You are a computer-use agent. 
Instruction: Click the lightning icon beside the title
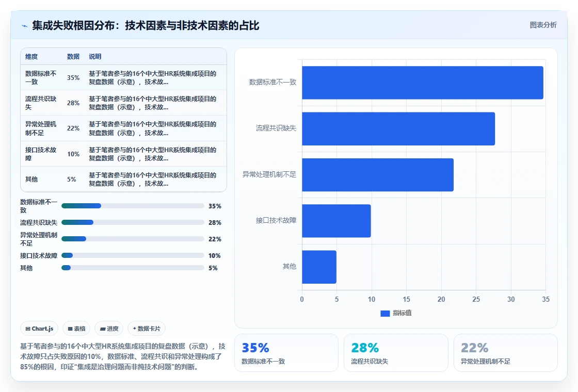[x=24, y=26]
